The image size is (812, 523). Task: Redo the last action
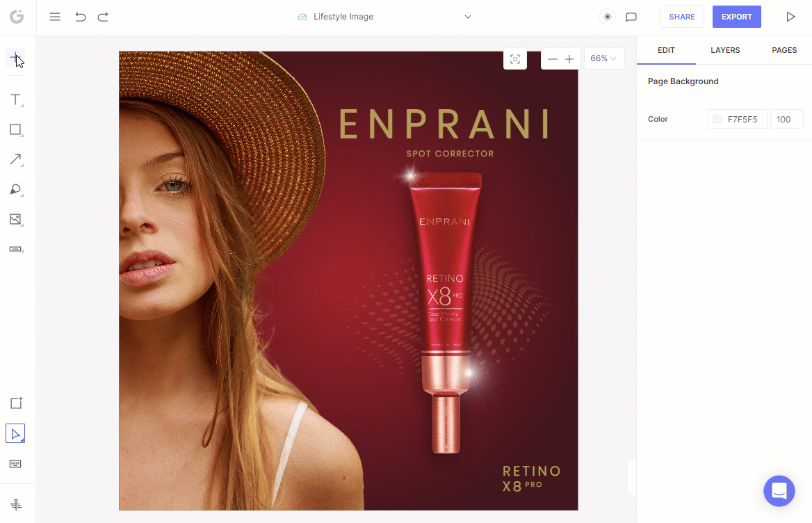click(x=103, y=17)
